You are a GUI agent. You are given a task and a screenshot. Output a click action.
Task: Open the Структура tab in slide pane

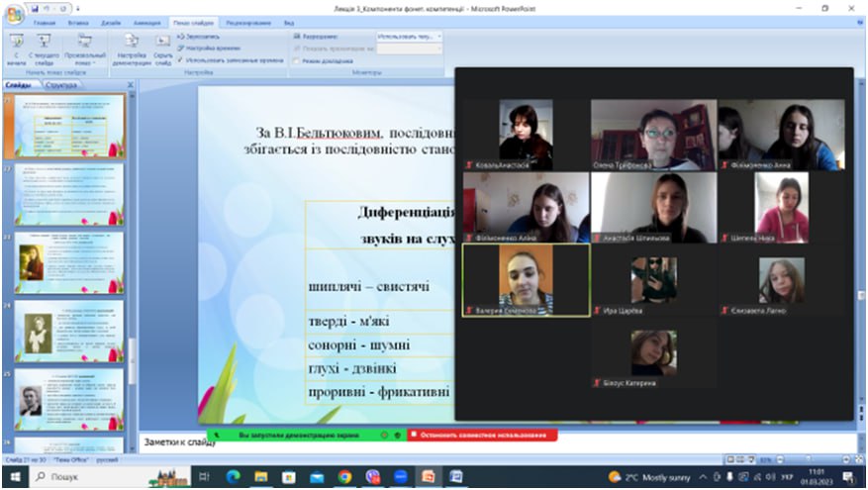61,85
